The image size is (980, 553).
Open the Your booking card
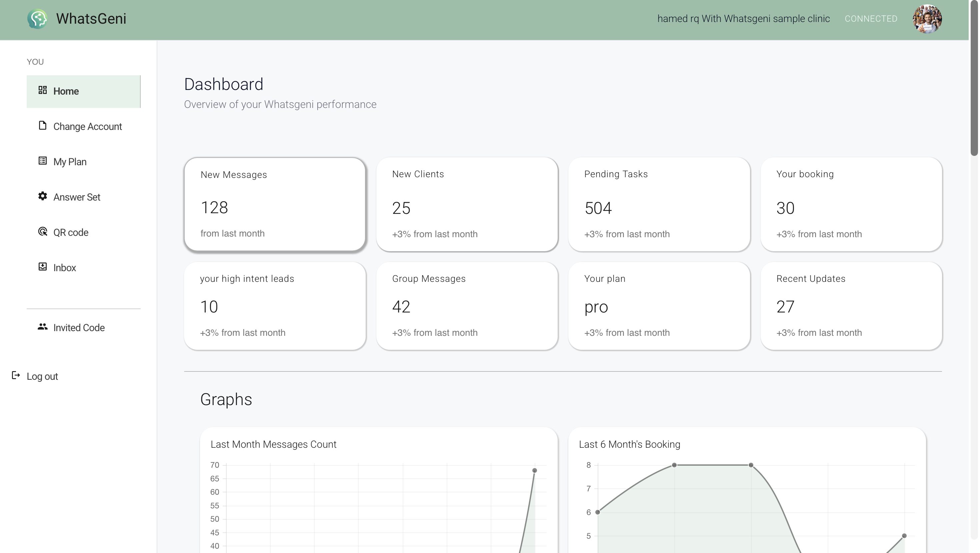coord(851,204)
